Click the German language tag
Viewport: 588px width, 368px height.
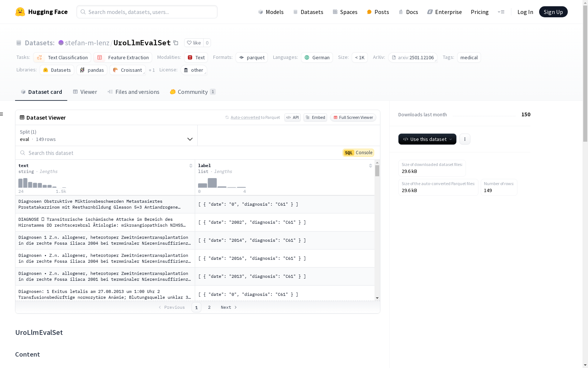click(x=317, y=57)
